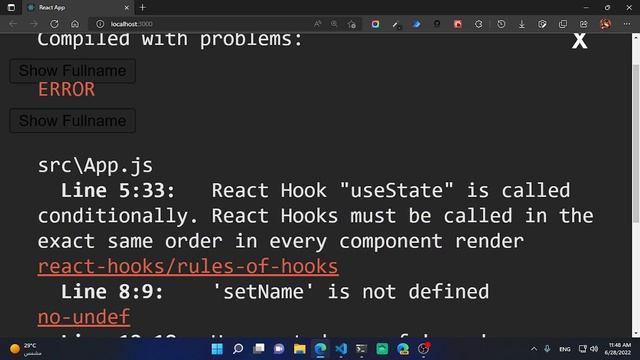Open Windows taskbar search

tap(238, 349)
